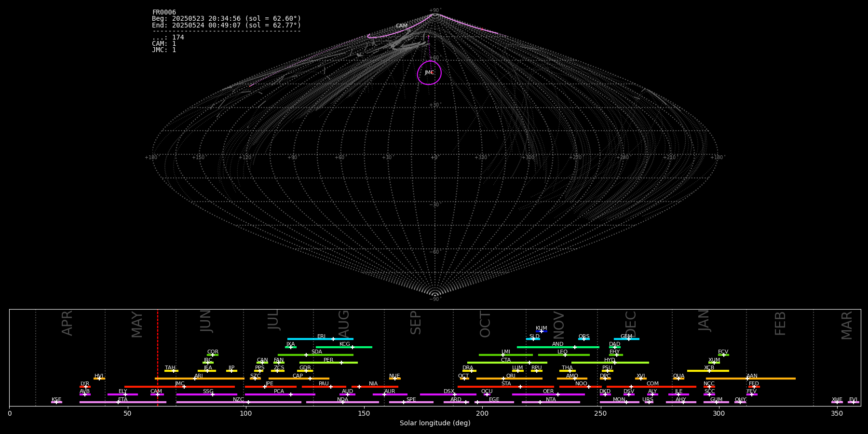Click the '...: 174' sporadic count entry
Viewport: 868px width, 434px height.
[168, 38]
